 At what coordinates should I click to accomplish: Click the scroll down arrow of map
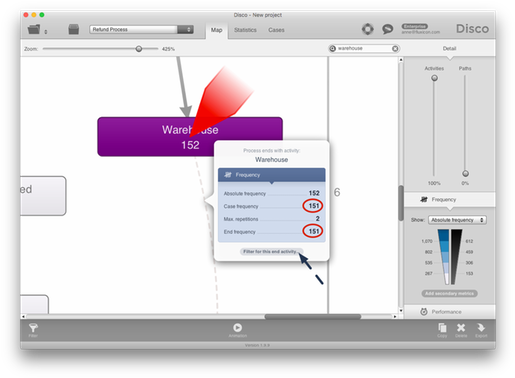tap(401, 310)
